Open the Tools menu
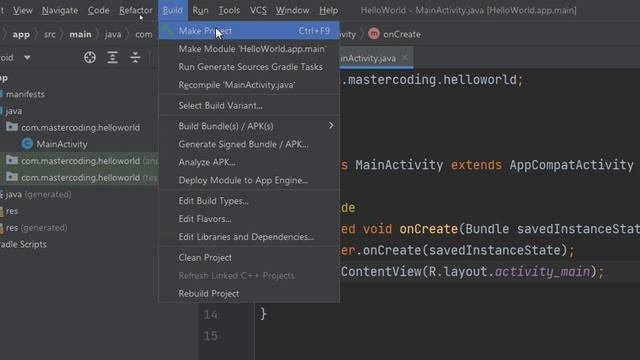The width and height of the screenshot is (640, 360). (229, 10)
